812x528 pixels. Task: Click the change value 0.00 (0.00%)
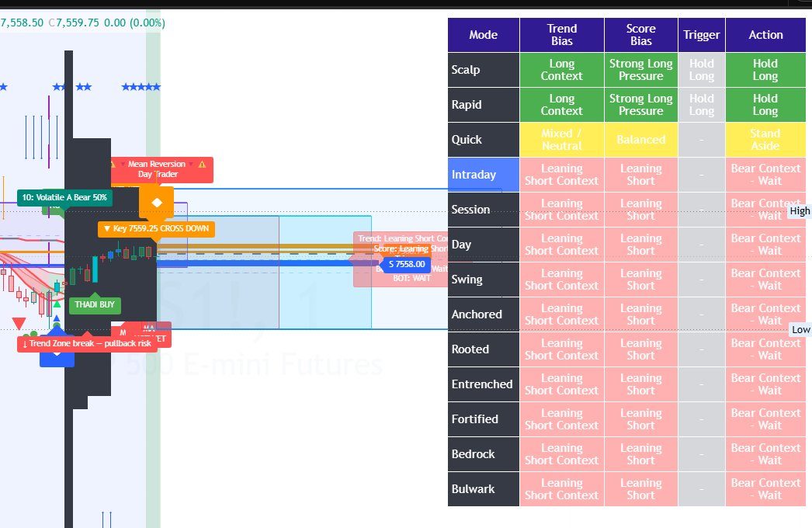pyautogui.click(x=134, y=23)
